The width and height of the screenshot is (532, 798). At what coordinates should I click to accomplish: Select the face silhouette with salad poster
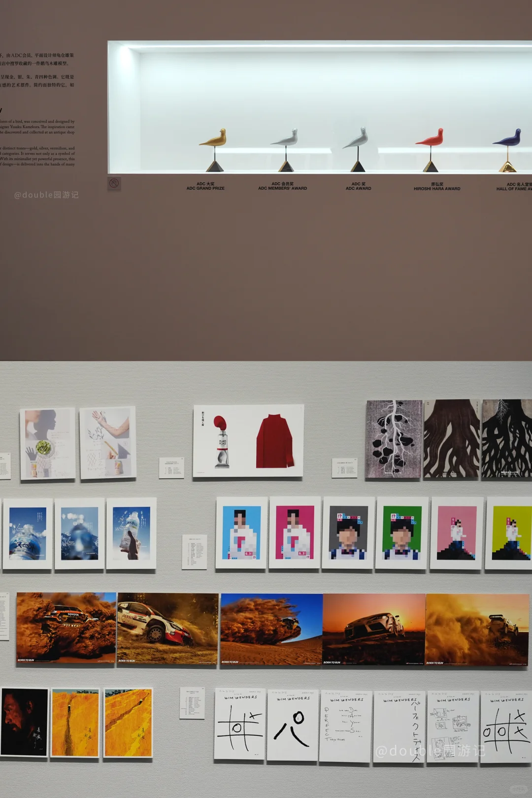point(47,444)
